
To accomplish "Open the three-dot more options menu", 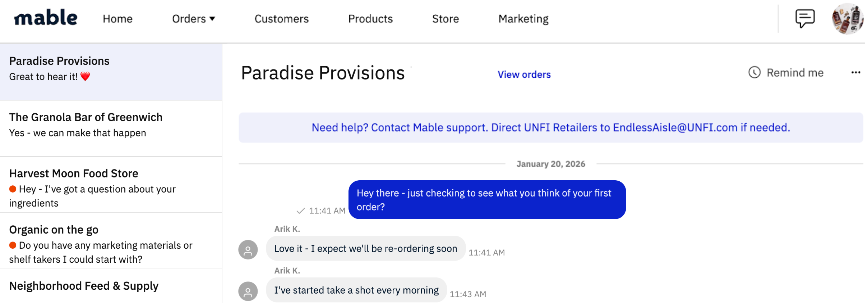I will point(856,72).
